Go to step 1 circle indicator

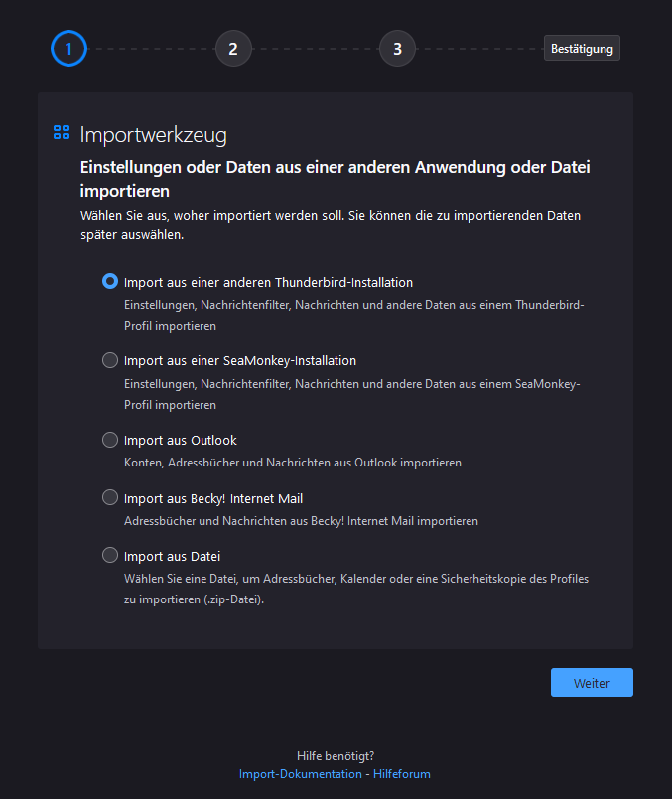(x=69, y=48)
